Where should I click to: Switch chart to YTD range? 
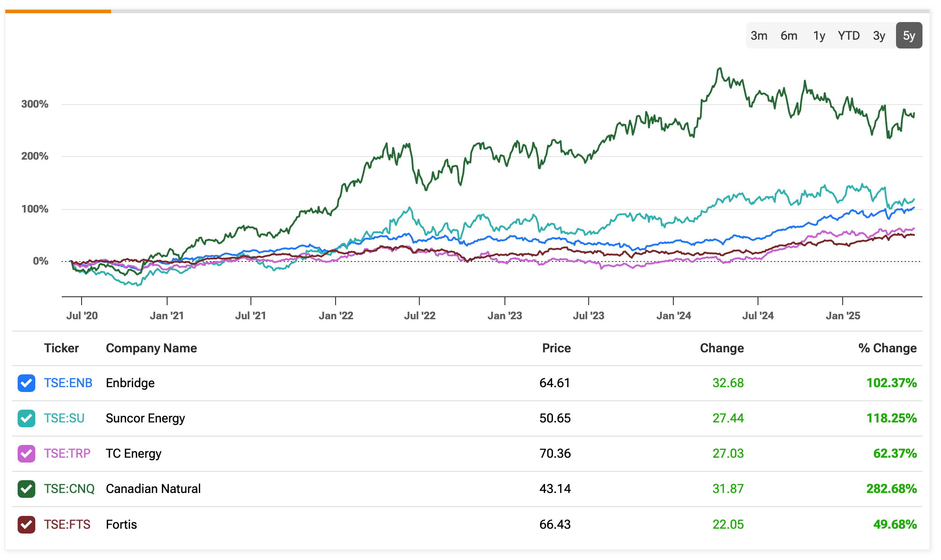(x=849, y=36)
